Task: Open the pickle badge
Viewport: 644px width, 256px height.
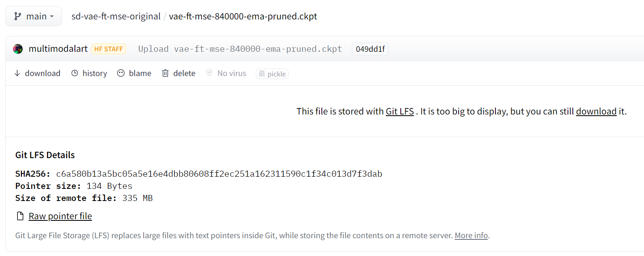Action: pyautogui.click(x=272, y=74)
